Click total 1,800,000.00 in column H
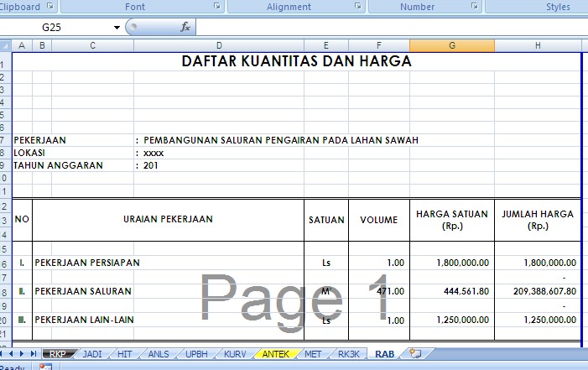This screenshot has width=588, height=370. (549, 263)
